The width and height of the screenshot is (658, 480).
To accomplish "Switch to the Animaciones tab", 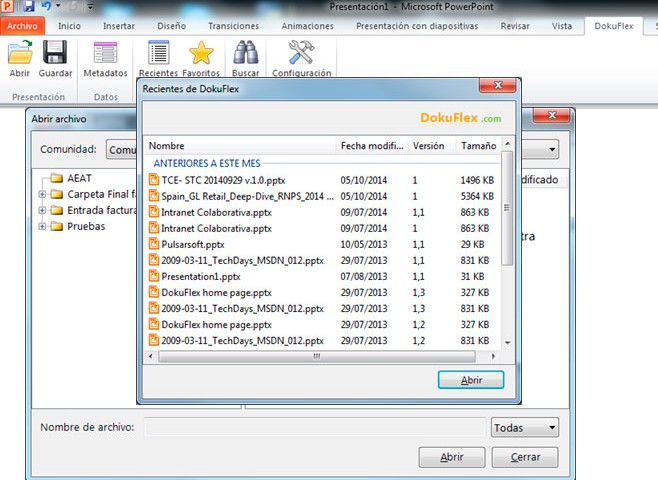I will point(308,26).
